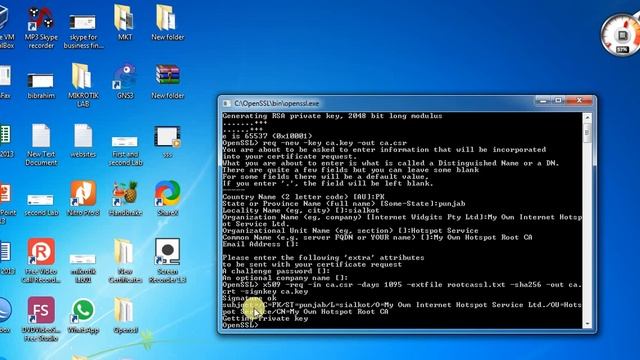Launch Free Video Call Recorder shortcut

pyautogui.click(x=41, y=260)
